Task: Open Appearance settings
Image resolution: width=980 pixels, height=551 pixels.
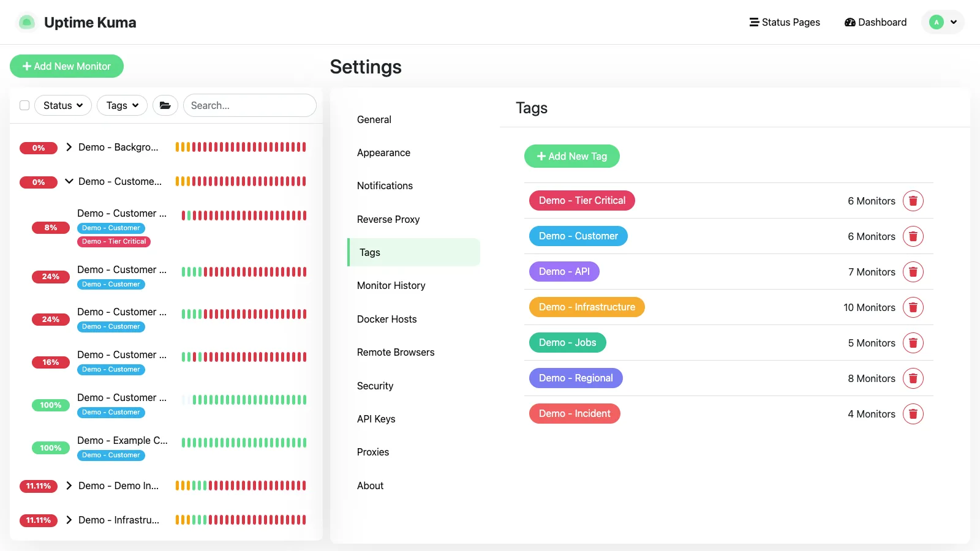Action: (413, 152)
